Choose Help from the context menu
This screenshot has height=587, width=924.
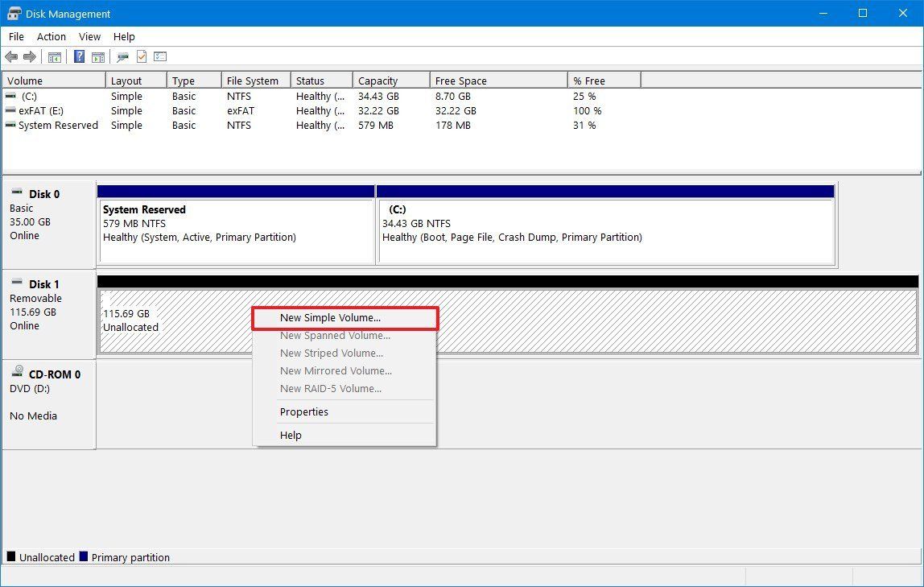coord(291,435)
